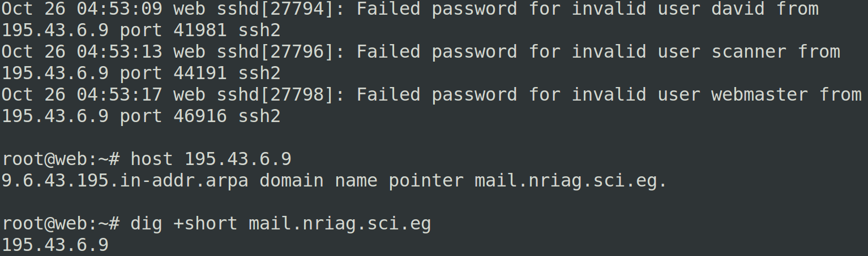This screenshot has width=868, height=256.
Task: Click the username 'webmaster' in log
Action: tap(760, 94)
